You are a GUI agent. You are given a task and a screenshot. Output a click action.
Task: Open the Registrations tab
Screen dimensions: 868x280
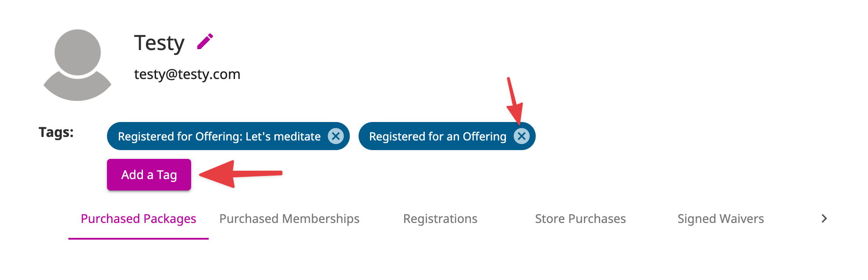point(440,219)
